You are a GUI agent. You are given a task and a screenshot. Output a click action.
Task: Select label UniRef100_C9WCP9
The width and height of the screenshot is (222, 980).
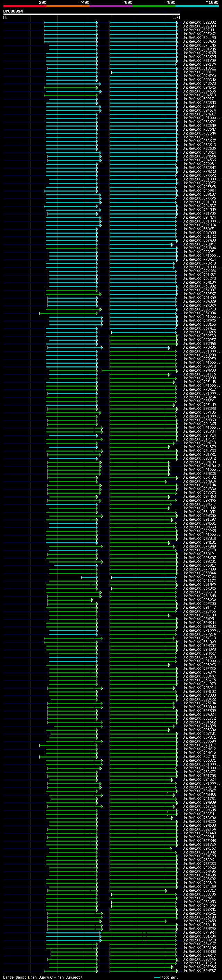tap(199, 856)
